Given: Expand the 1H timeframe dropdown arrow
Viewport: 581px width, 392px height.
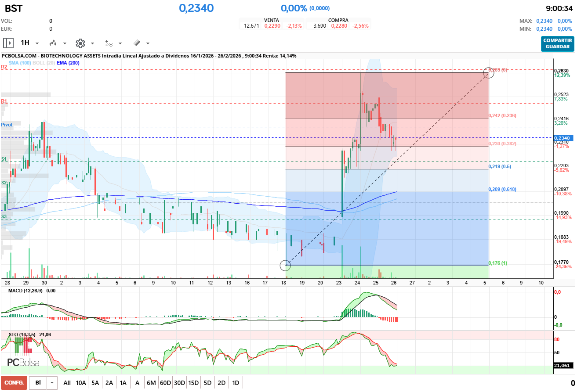Looking at the screenshot, I should [x=37, y=43].
